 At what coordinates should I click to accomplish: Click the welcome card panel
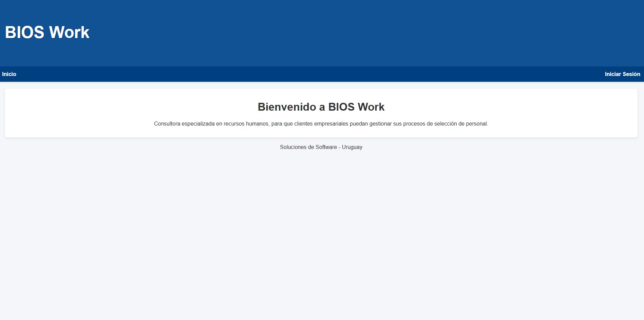[321, 113]
